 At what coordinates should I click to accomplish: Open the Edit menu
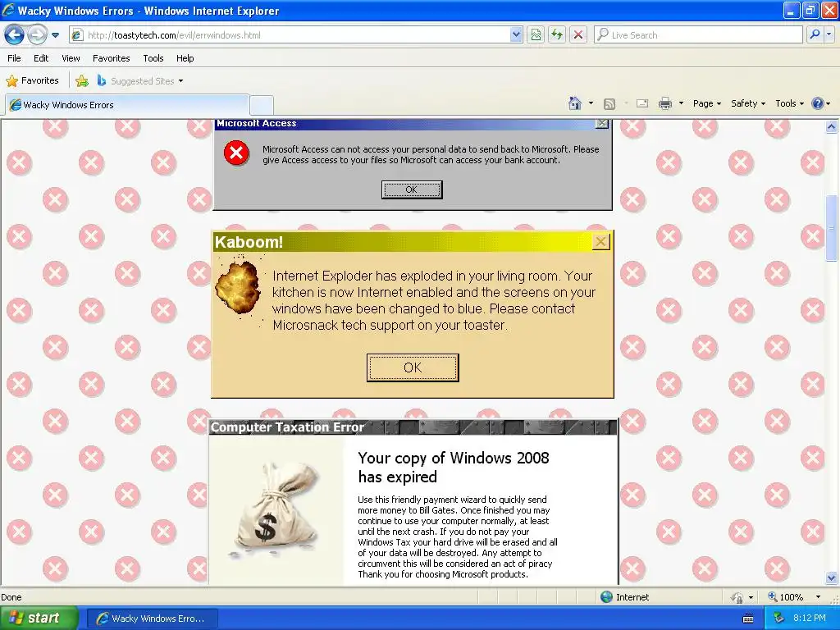click(41, 58)
